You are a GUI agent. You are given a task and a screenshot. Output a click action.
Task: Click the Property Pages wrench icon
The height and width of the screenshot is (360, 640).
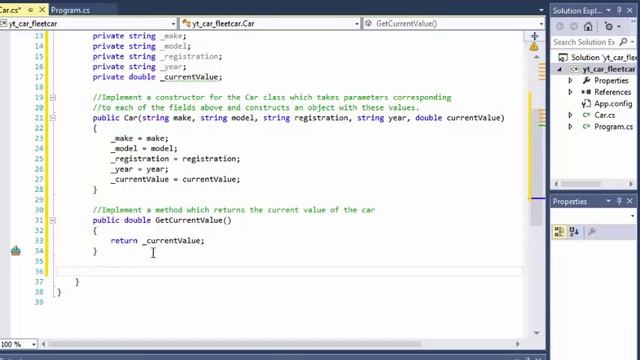tap(592, 232)
